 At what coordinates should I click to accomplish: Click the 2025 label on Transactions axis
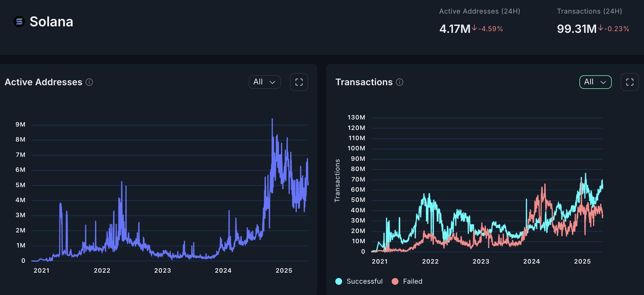[583, 262]
